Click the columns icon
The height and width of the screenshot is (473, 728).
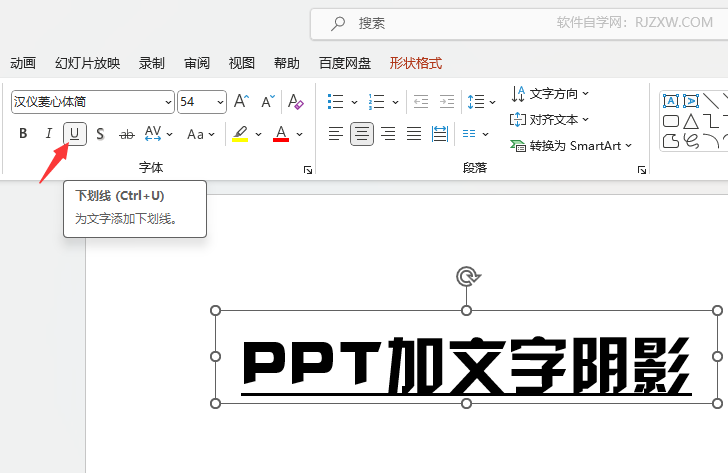tap(469, 134)
